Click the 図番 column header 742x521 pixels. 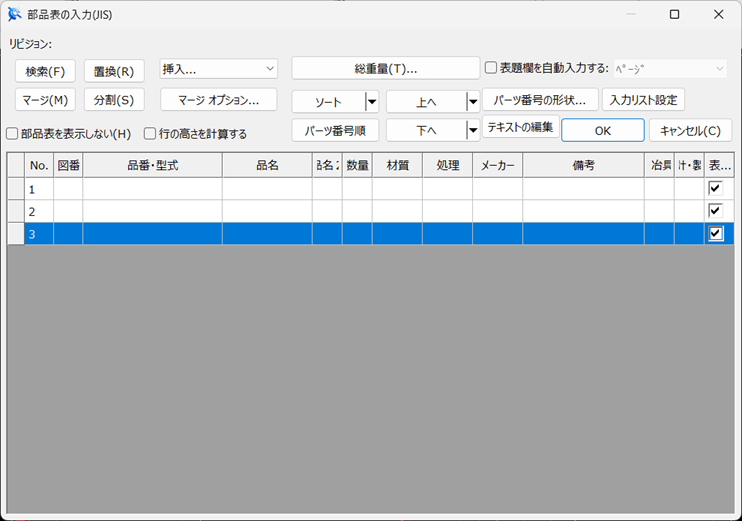click(x=69, y=165)
